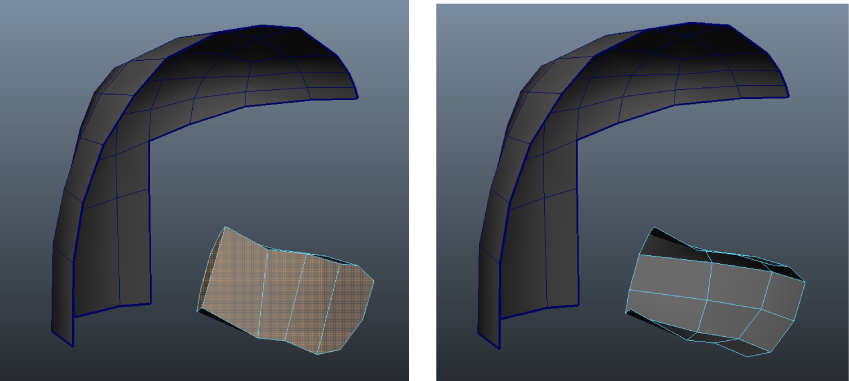Click the pointed right tip of right arch
This screenshot has width=849, height=381.
(x=787, y=96)
